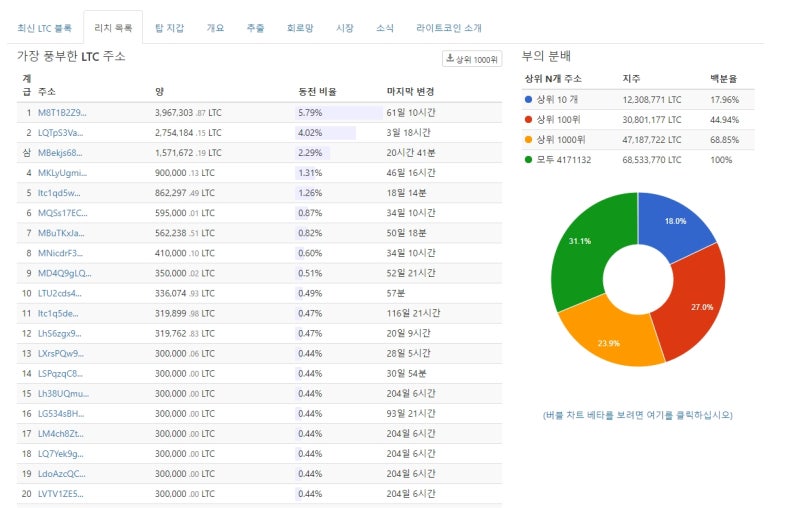
Task: Click the last-change value 116일 21시간
Action: point(413,313)
